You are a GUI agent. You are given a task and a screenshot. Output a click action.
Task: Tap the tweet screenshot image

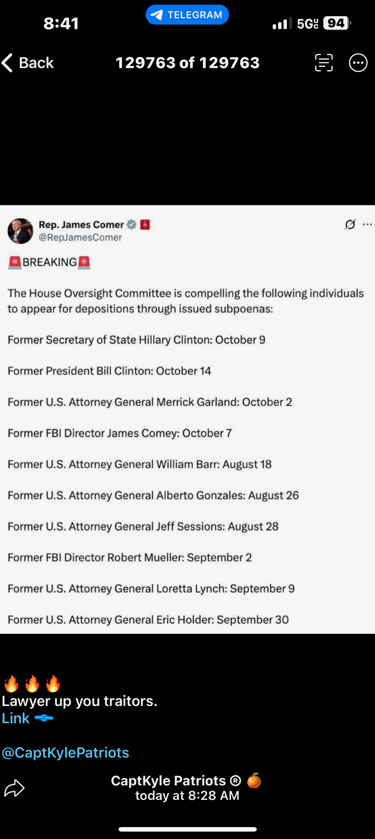tap(187, 420)
